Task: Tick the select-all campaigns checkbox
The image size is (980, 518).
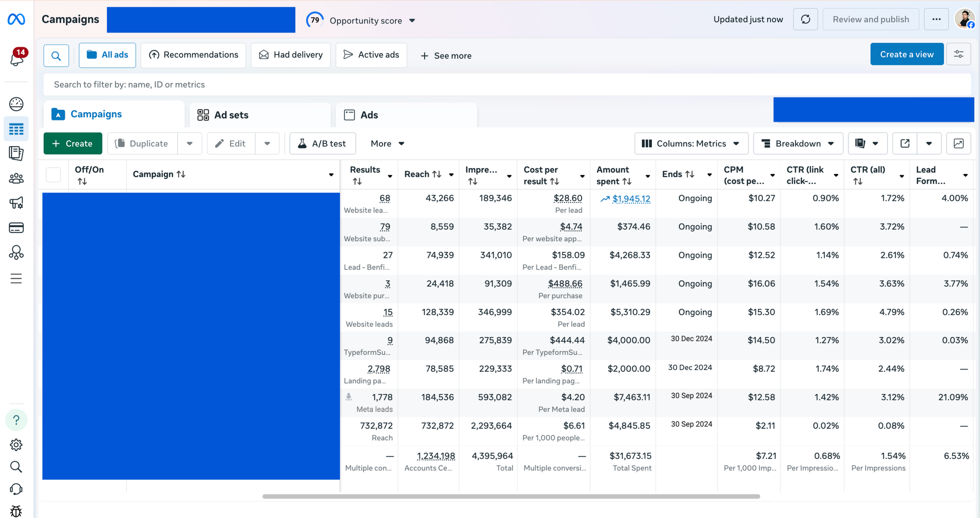Action: [54, 175]
